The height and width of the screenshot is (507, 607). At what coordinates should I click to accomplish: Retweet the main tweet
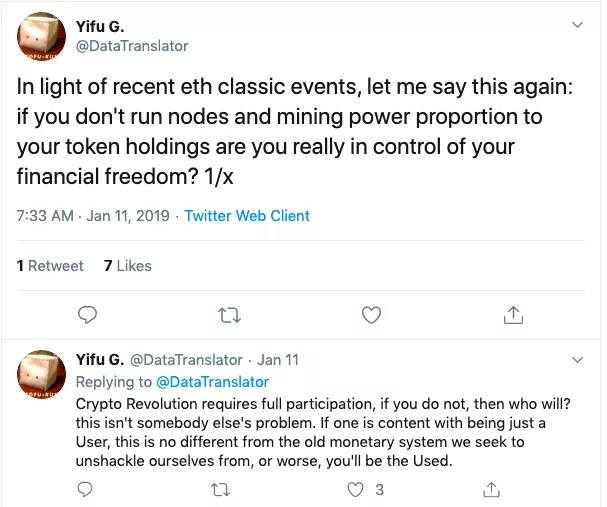(x=229, y=315)
